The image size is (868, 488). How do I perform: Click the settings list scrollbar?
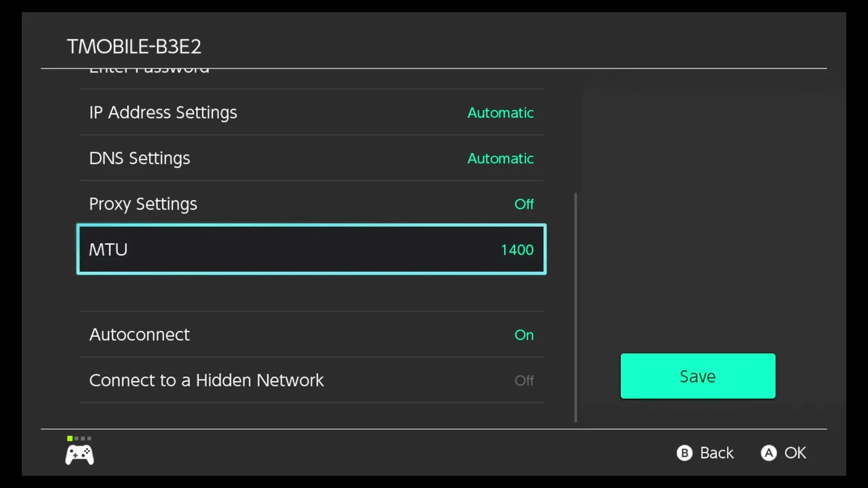[x=576, y=306]
